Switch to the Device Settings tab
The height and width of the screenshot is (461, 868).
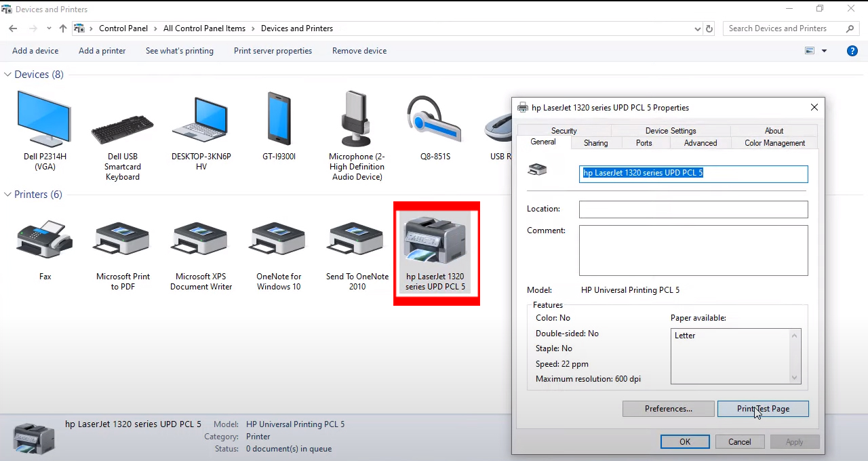click(671, 131)
